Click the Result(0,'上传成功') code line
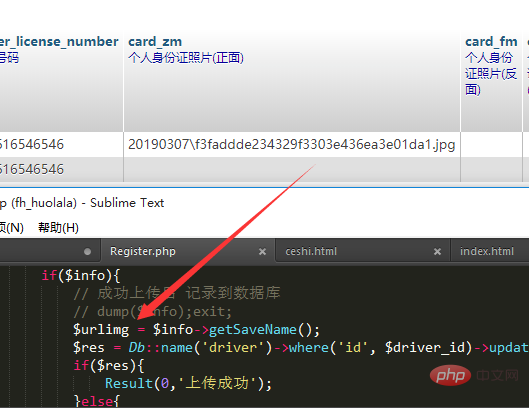 [188, 383]
